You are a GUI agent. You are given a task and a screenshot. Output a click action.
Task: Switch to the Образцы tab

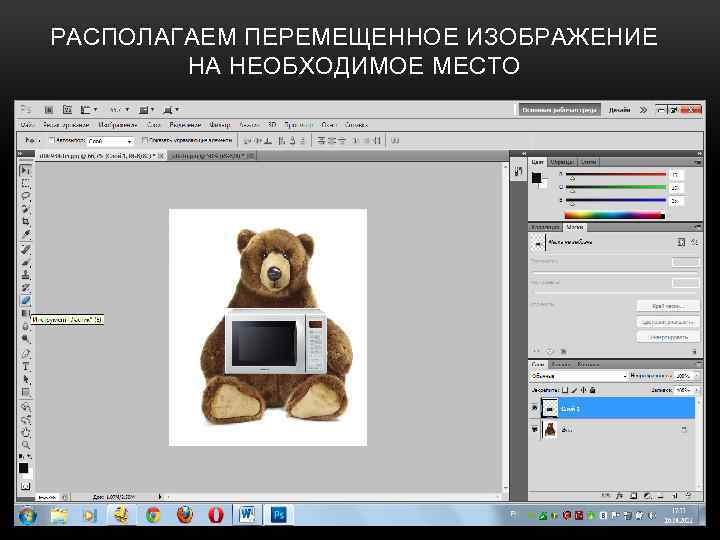[562, 162]
